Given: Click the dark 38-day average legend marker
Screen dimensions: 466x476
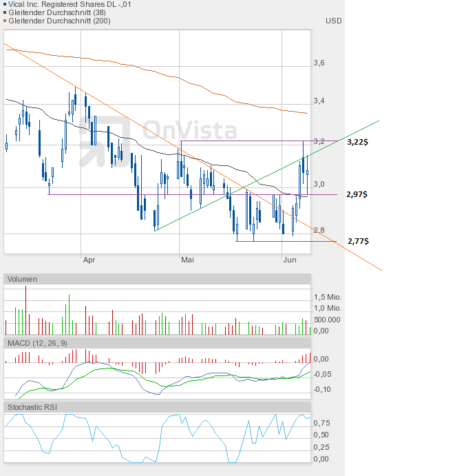Looking at the screenshot, I should (5, 13).
